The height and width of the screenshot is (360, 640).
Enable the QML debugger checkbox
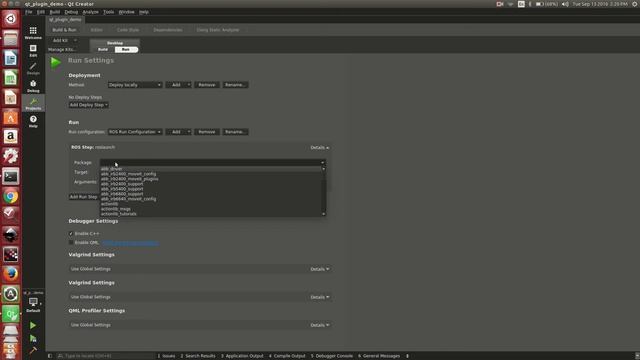[71, 242]
